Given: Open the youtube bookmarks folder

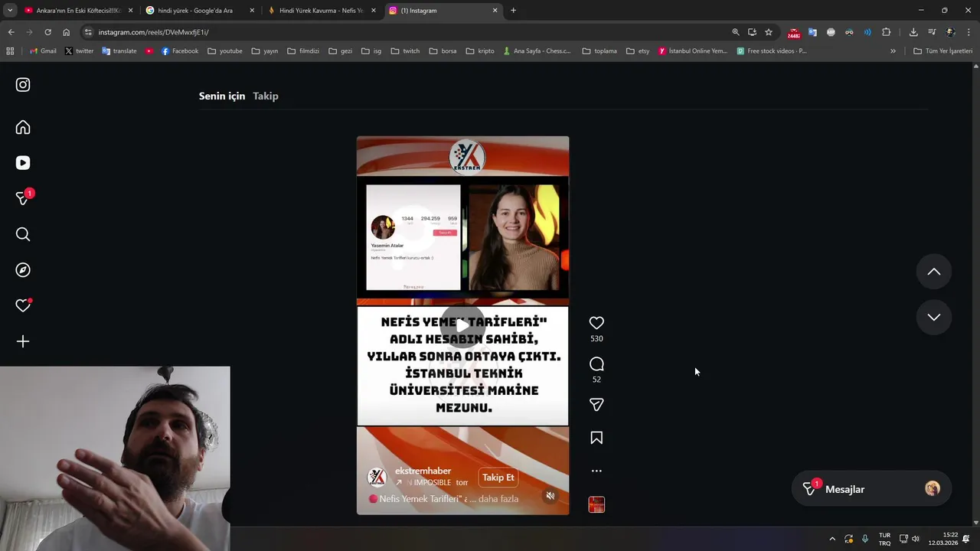Looking at the screenshot, I should [x=225, y=51].
